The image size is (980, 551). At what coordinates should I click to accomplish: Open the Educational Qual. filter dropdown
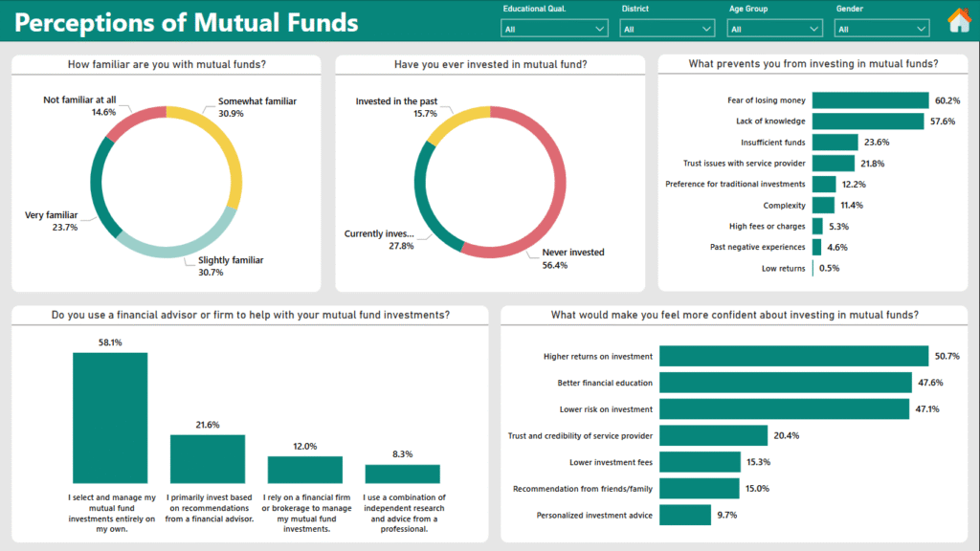[x=553, y=27]
